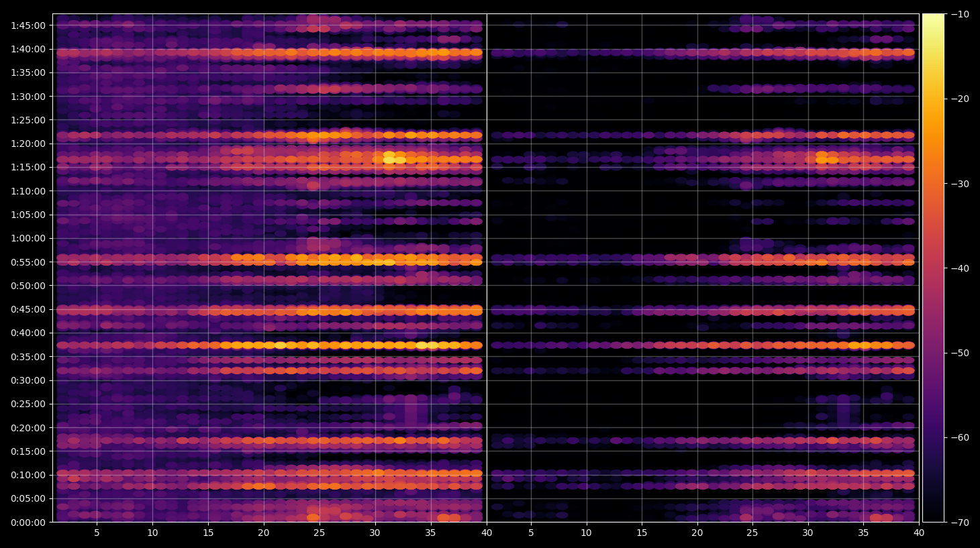Select the 1:05:00 y-axis tick label
Viewport: 980px width, 548px height.
(28, 215)
